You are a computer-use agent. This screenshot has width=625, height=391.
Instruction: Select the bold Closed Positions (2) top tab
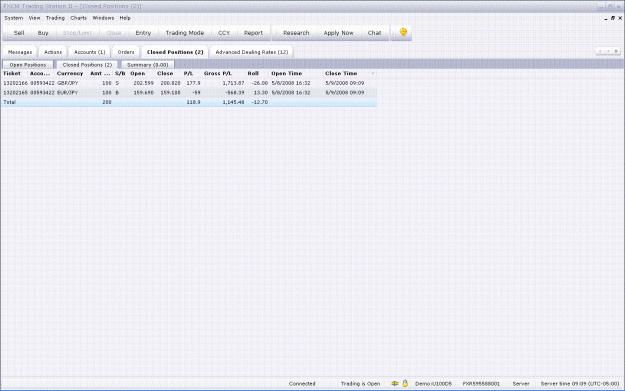(175, 52)
